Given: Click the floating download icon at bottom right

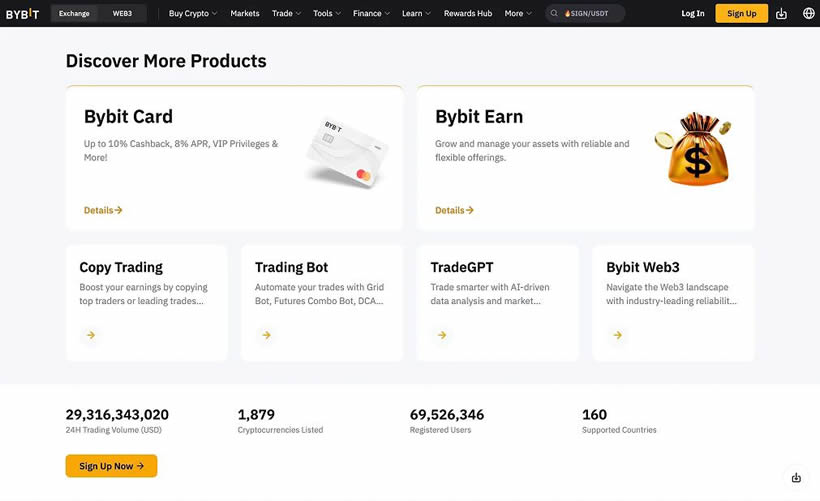Looking at the screenshot, I should [796, 477].
